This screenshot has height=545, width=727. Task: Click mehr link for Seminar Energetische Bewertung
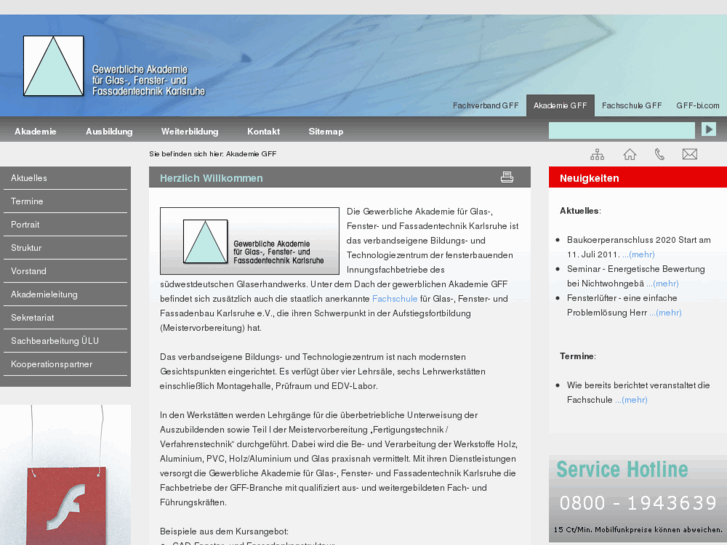tap(663, 283)
